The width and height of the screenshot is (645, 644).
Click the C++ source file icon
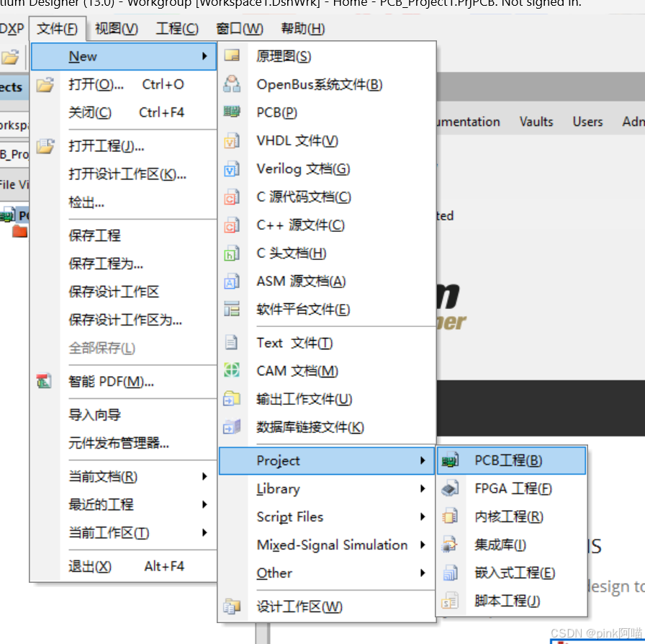tap(232, 225)
